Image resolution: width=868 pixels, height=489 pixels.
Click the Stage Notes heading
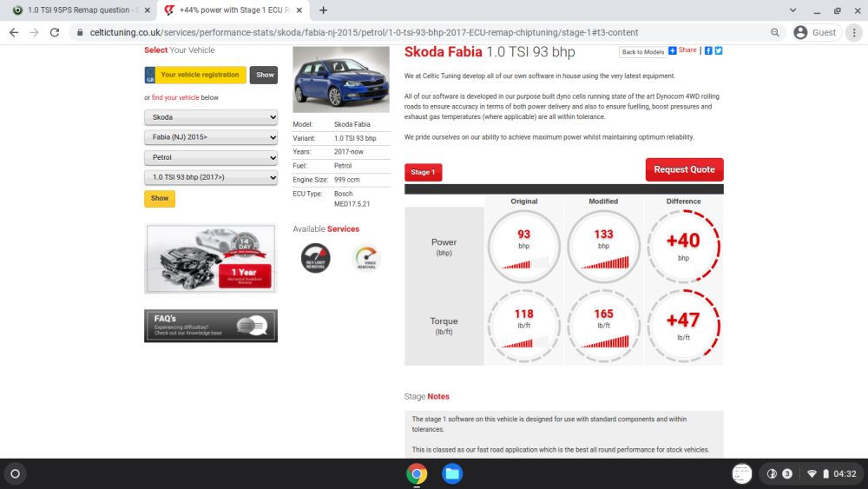tap(427, 397)
